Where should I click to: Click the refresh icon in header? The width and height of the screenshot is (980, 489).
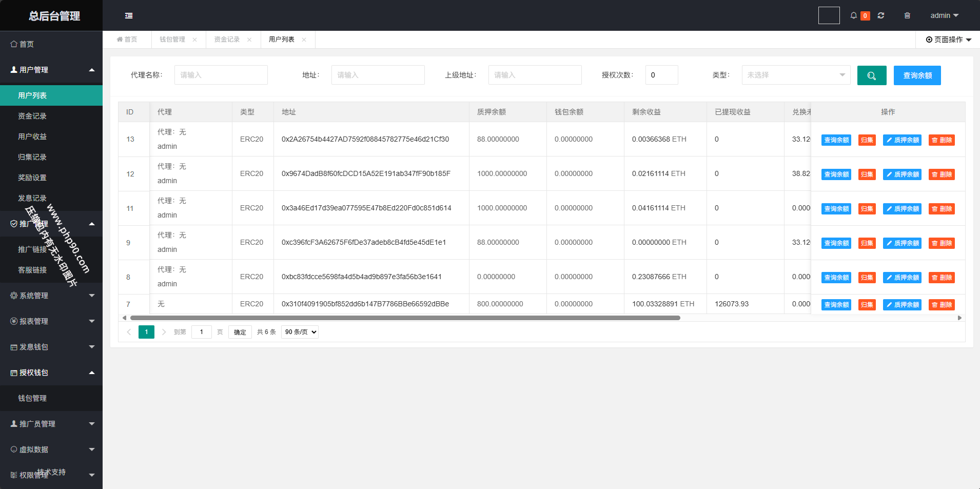click(x=881, y=15)
